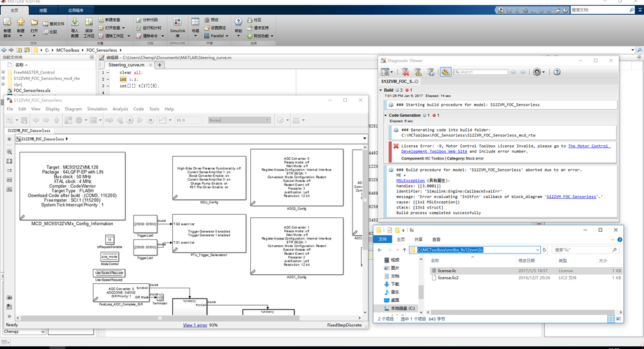The image size is (644, 349).
Task: Click the Simulink Model Configuration gear icon
Action: point(79,120)
